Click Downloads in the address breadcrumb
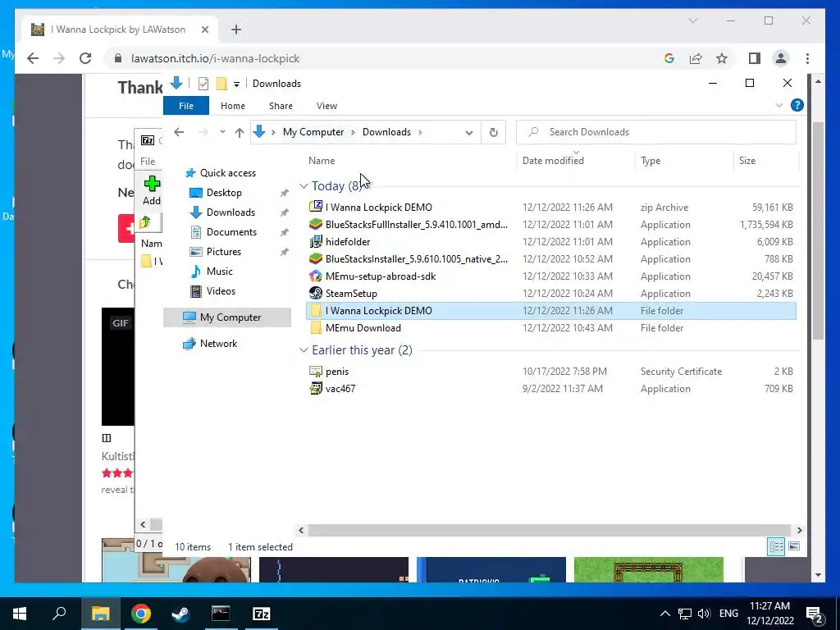 tap(386, 132)
